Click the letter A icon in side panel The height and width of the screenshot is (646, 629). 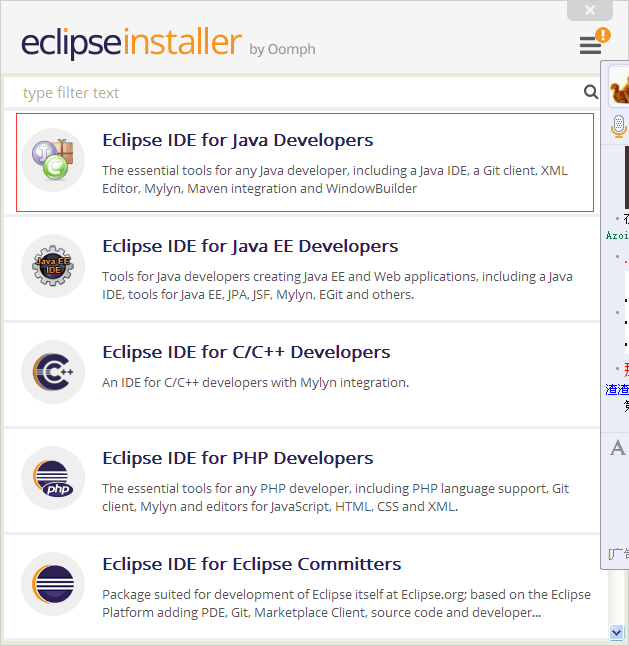617,448
